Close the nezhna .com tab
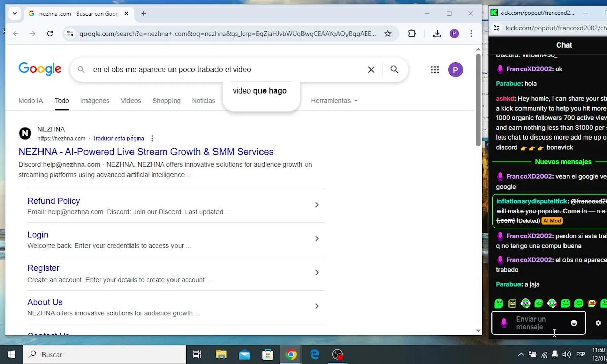 click(126, 14)
